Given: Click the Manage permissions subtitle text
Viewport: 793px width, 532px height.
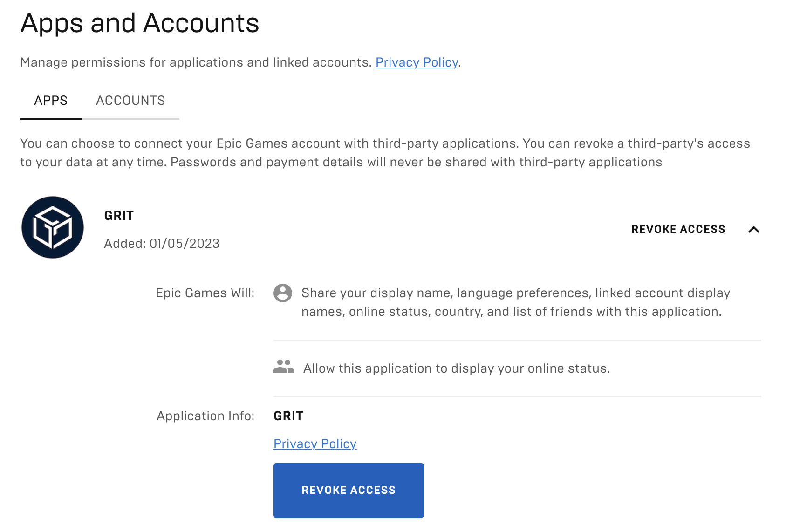Looking at the screenshot, I should click(x=196, y=62).
